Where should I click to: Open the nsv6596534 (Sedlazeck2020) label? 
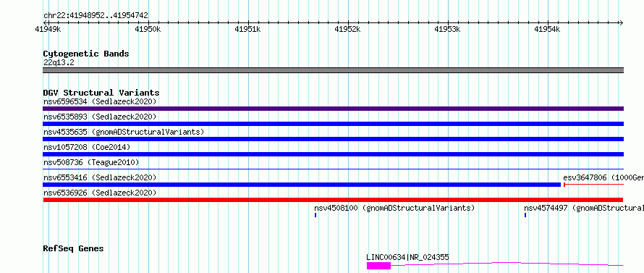click(100, 101)
